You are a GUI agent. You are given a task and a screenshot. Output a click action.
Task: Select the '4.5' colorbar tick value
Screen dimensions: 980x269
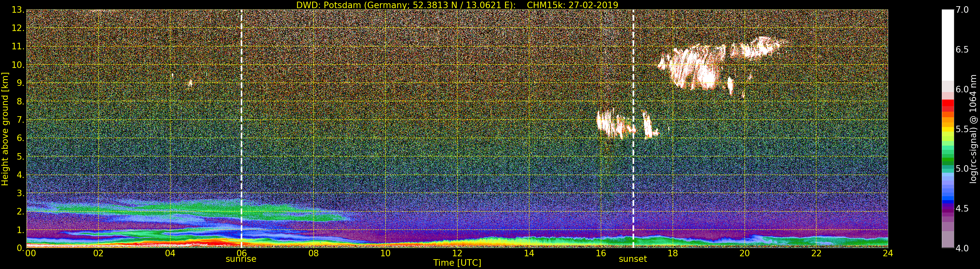(962, 209)
